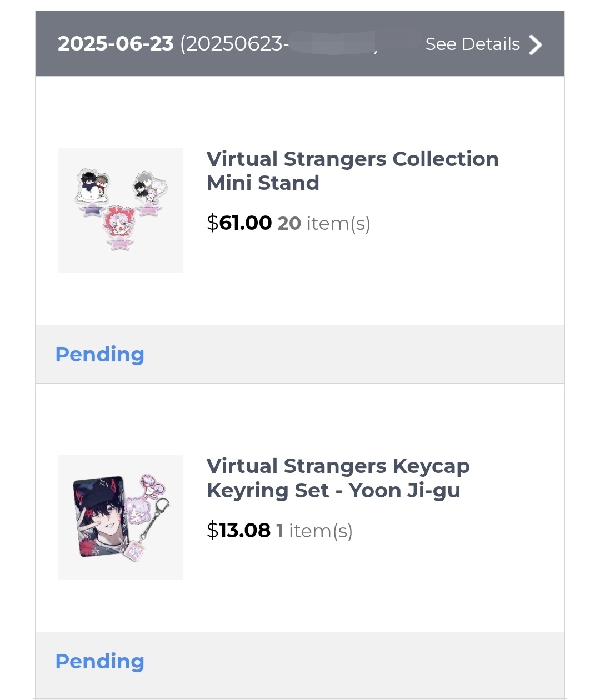Open Virtual Strangers Keycap Keyring Set title
The image size is (600, 700).
338,478
